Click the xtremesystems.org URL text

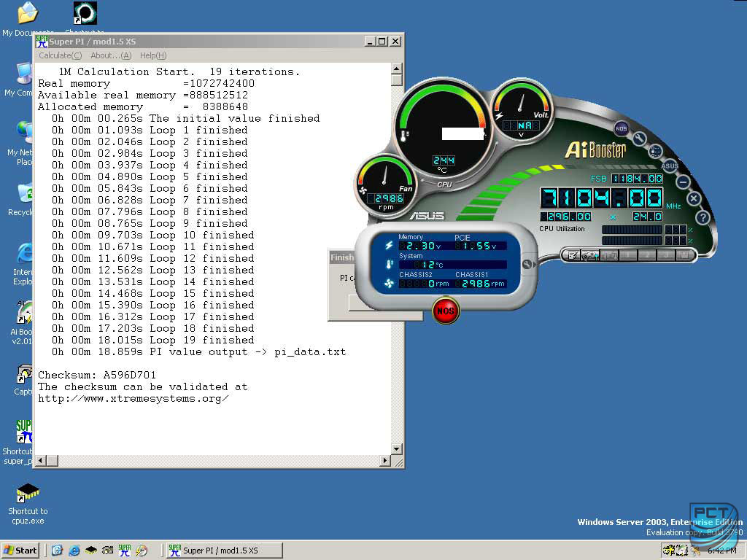[133, 399]
